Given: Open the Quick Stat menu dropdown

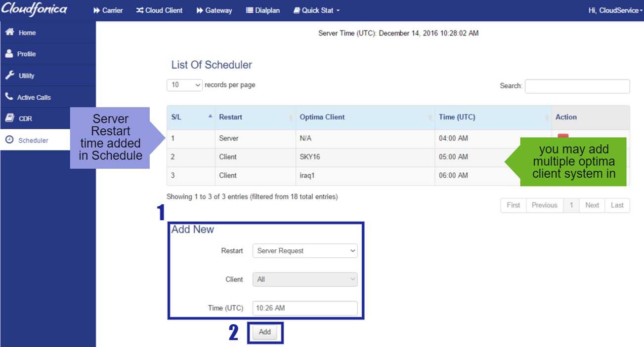Looking at the screenshot, I should tap(316, 10).
